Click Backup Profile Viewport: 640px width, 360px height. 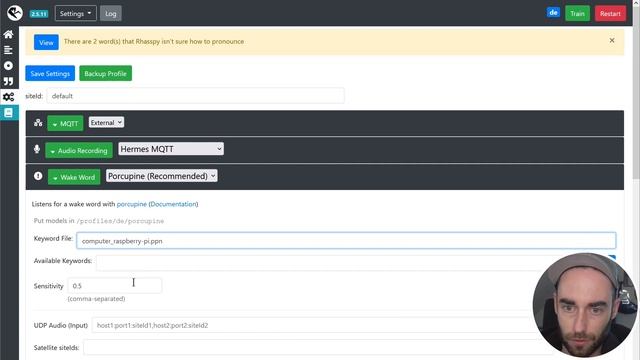(105, 73)
